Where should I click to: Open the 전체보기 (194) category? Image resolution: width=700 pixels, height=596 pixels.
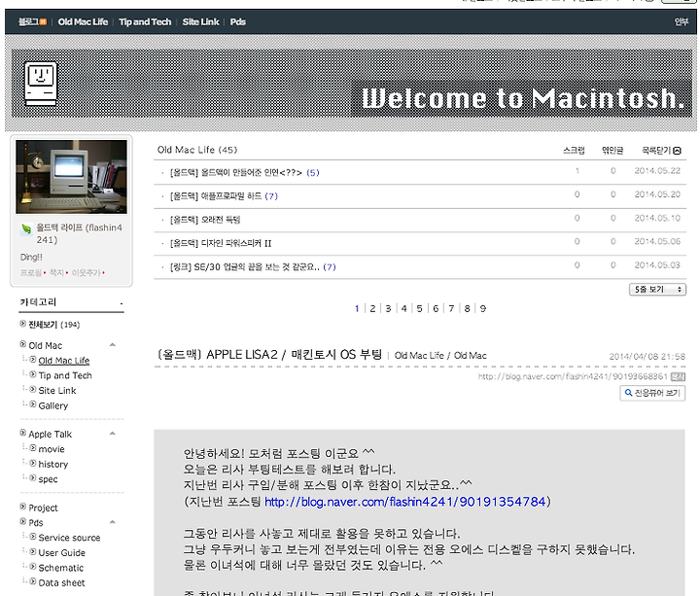(x=54, y=325)
